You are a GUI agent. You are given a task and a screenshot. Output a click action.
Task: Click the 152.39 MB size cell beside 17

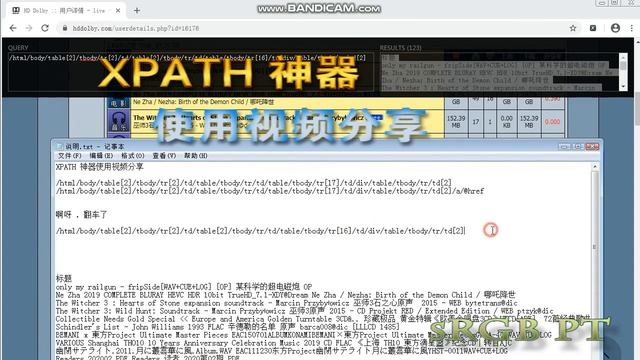[456, 122]
